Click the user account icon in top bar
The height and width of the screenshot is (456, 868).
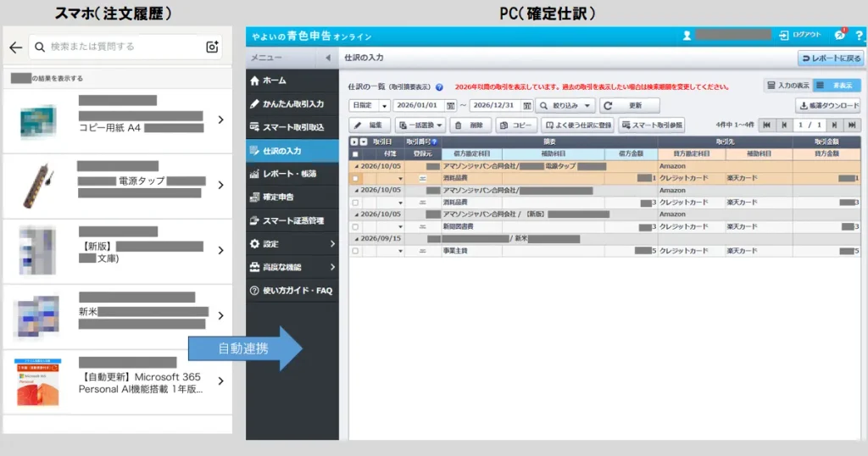[687, 36]
